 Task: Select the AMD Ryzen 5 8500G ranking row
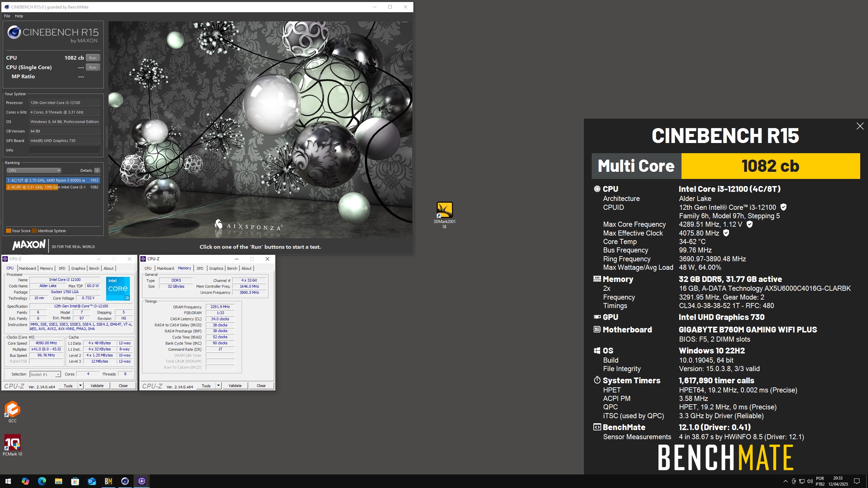53,180
